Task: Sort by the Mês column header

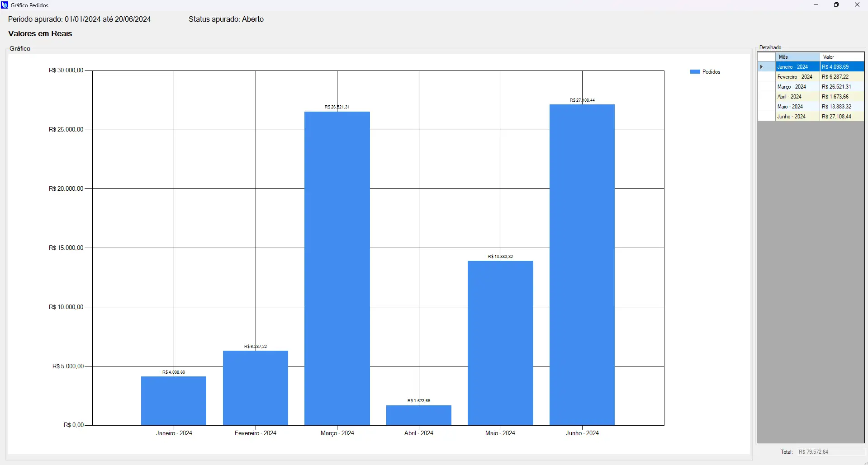Action: coord(797,57)
